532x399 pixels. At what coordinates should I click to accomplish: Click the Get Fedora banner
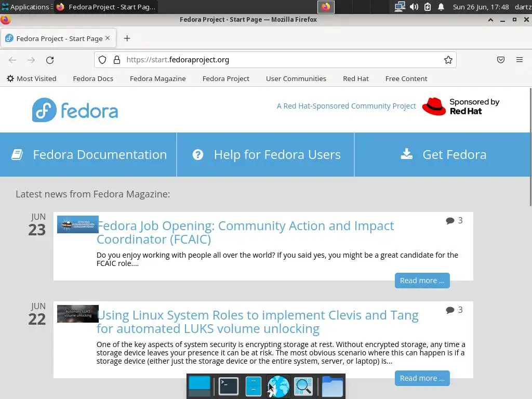click(443, 155)
